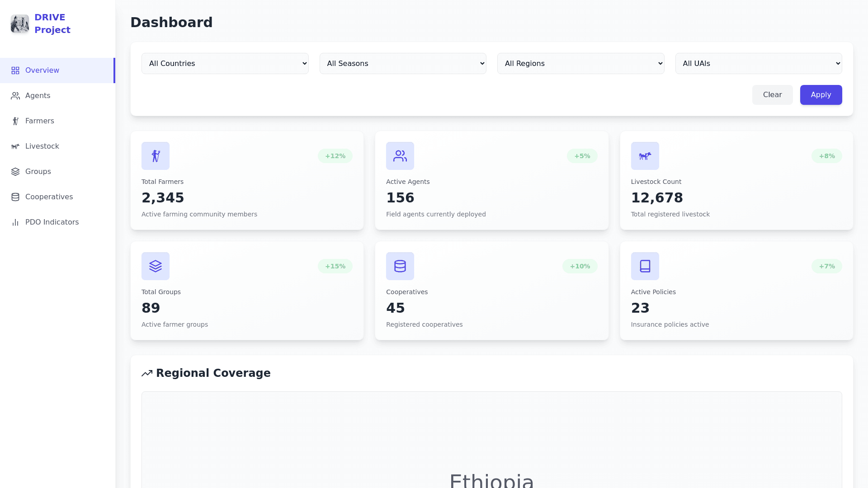Navigate to PDO Indicators page

[x=52, y=222]
